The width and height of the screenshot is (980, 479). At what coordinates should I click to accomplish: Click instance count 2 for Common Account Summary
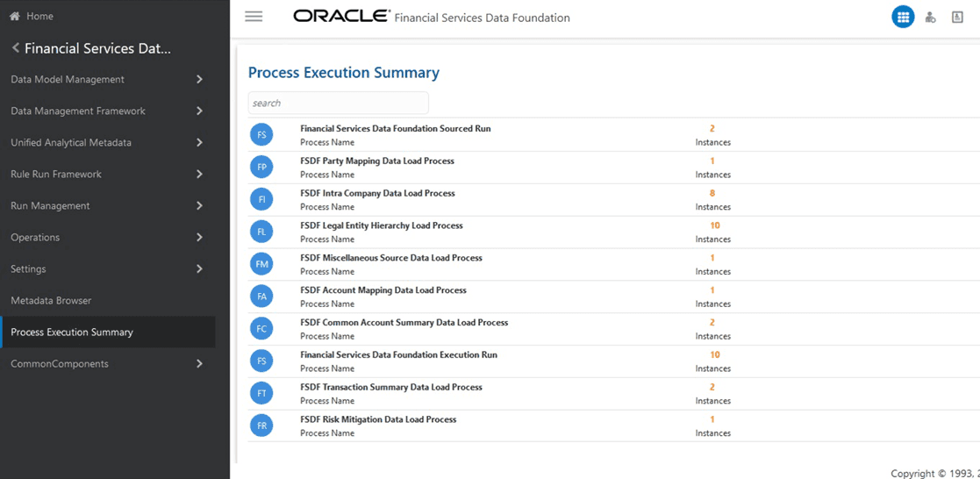(712, 323)
